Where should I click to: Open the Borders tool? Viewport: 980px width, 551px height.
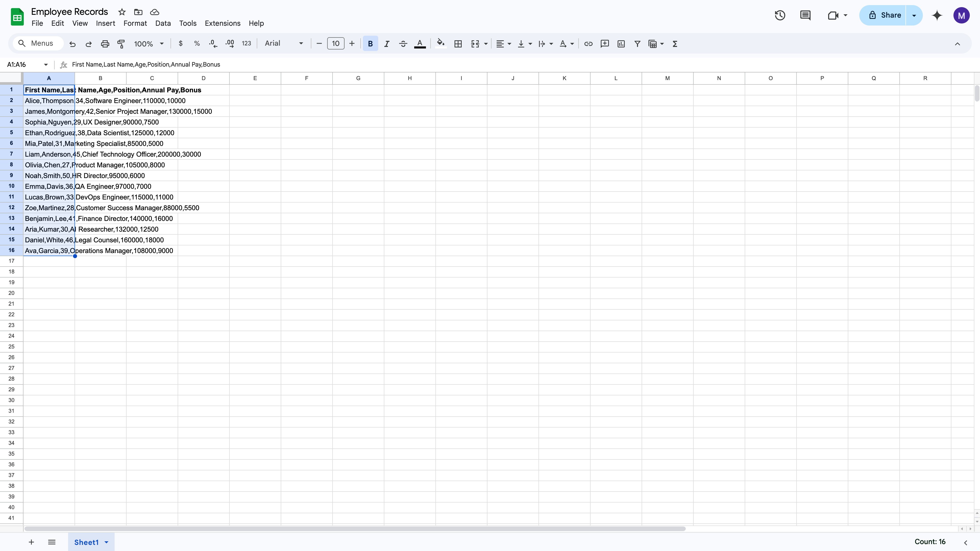(458, 44)
